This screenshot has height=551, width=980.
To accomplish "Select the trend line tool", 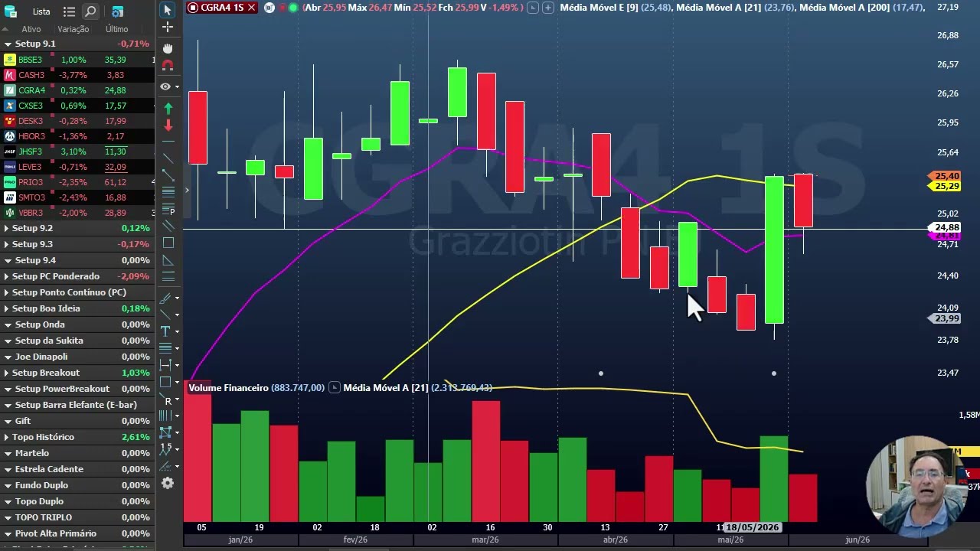I will (168, 158).
